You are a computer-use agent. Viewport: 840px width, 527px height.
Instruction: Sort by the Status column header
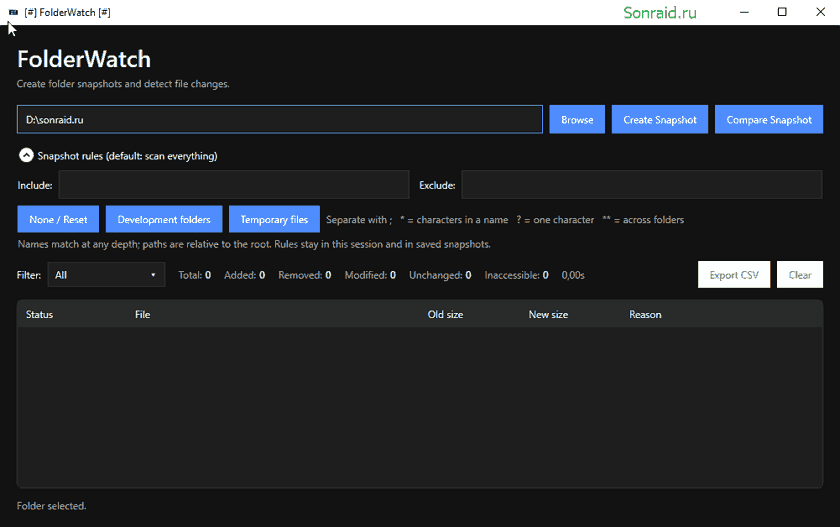point(39,314)
